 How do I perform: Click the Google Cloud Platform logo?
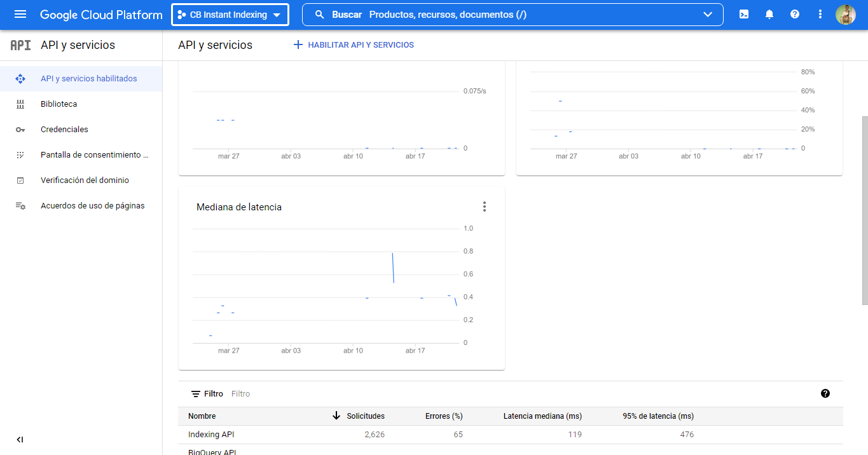[x=101, y=15]
